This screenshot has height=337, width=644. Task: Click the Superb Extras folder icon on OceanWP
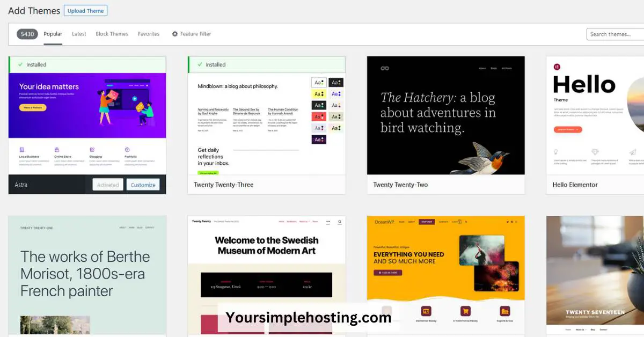coord(504,311)
